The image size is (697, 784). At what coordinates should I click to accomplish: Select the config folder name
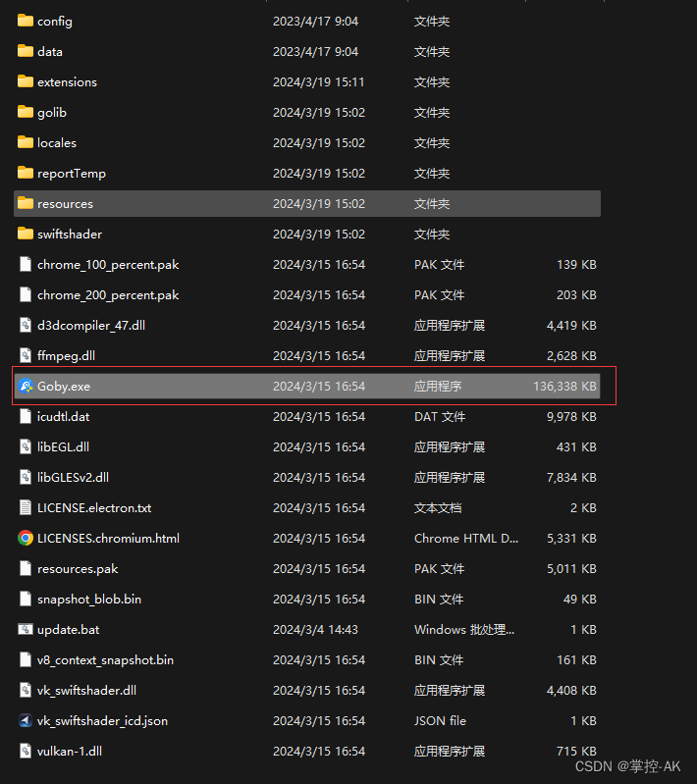pyautogui.click(x=55, y=22)
